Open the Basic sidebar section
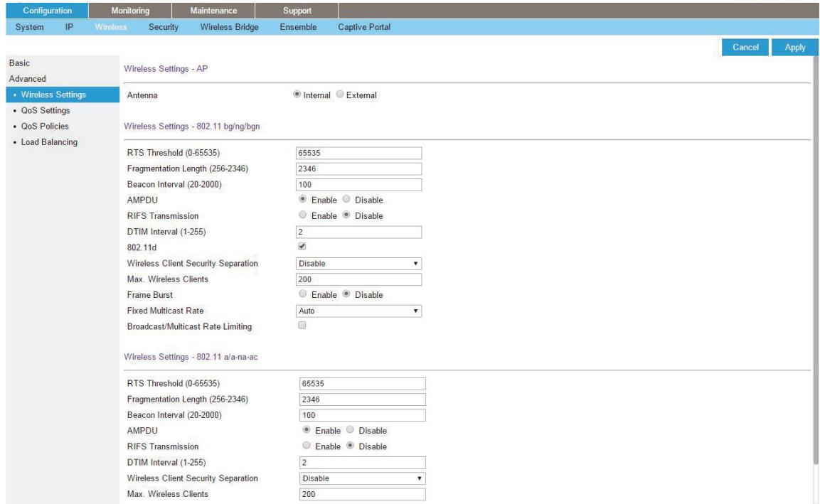The height and width of the screenshot is (504, 820). pos(19,63)
